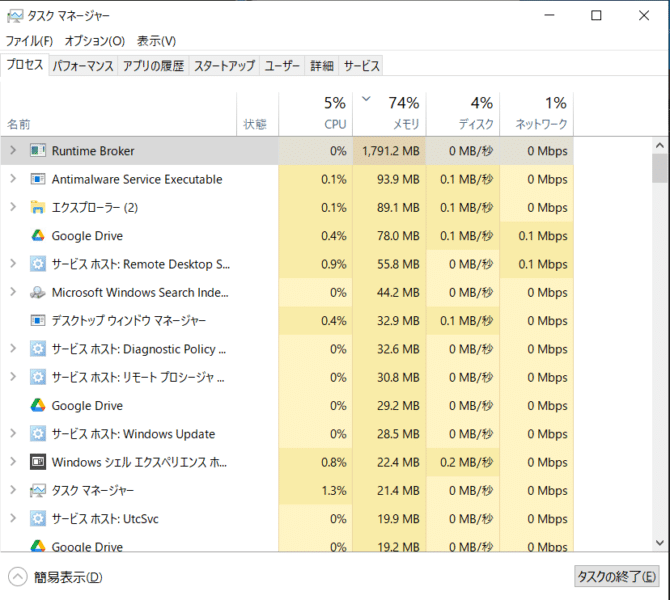Click the 93.9 MB memory cell
670x600 pixels.
(389, 179)
